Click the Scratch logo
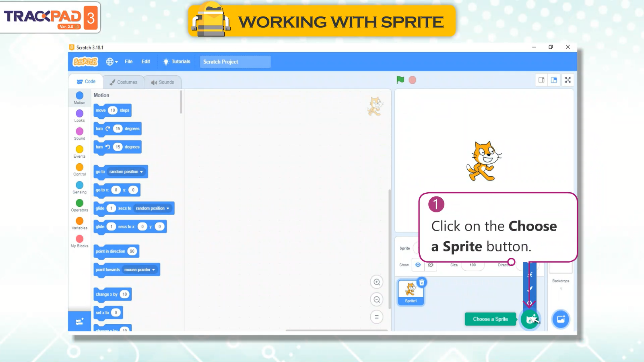 click(x=85, y=62)
